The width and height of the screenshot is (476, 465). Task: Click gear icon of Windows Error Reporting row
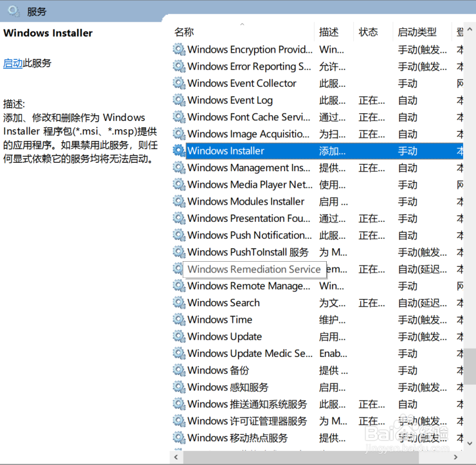coord(179,66)
